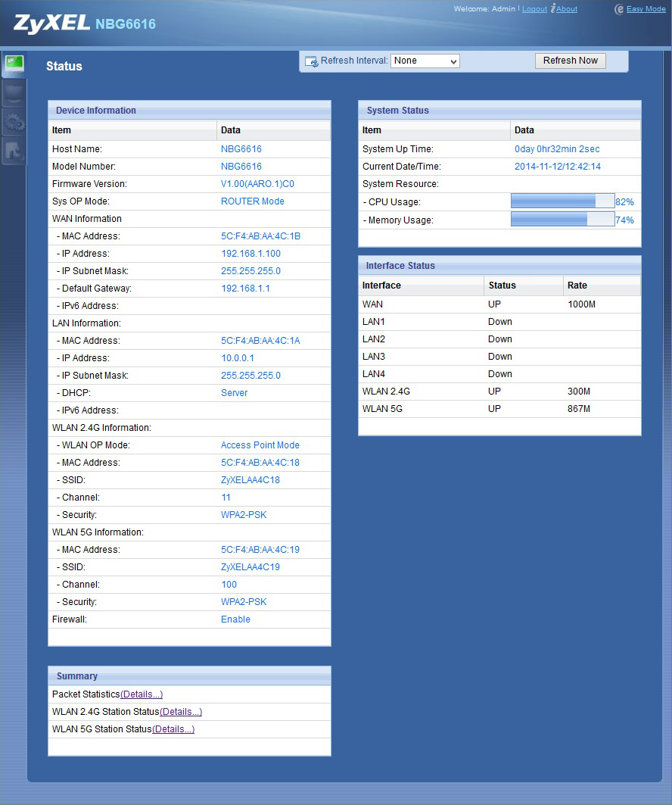
Task: Click current date/time 2014-11-12/12:42:14
Action: point(558,167)
